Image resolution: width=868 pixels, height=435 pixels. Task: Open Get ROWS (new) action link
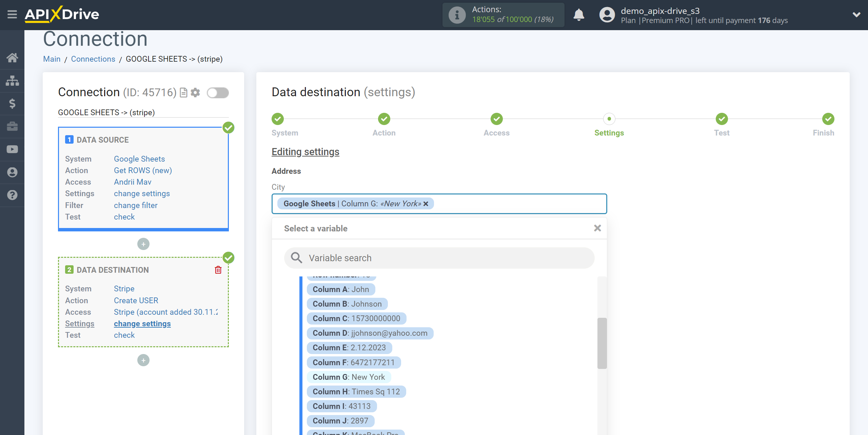pos(143,170)
